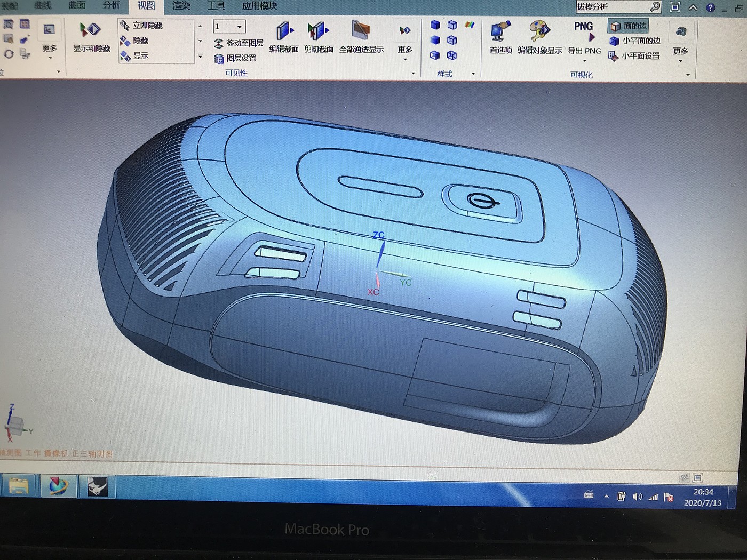
Task: Click the command finder magnifier icon
Action: point(655,7)
